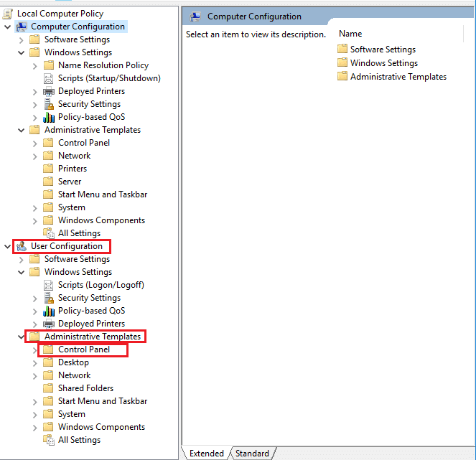The height and width of the screenshot is (460, 476).
Task: Select Scripts (Startup/Shutdown)
Action: [109, 78]
